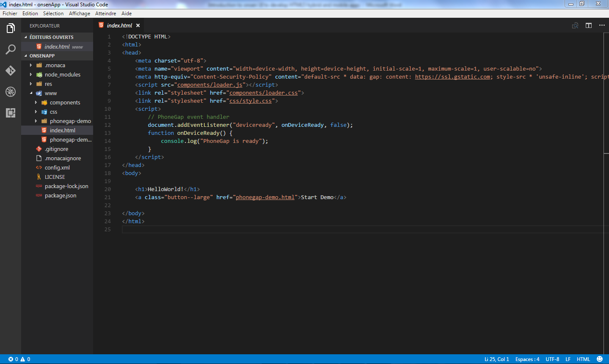Switch to the index.html editor tab
Screen dimensions: 609x364
click(119, 25)
